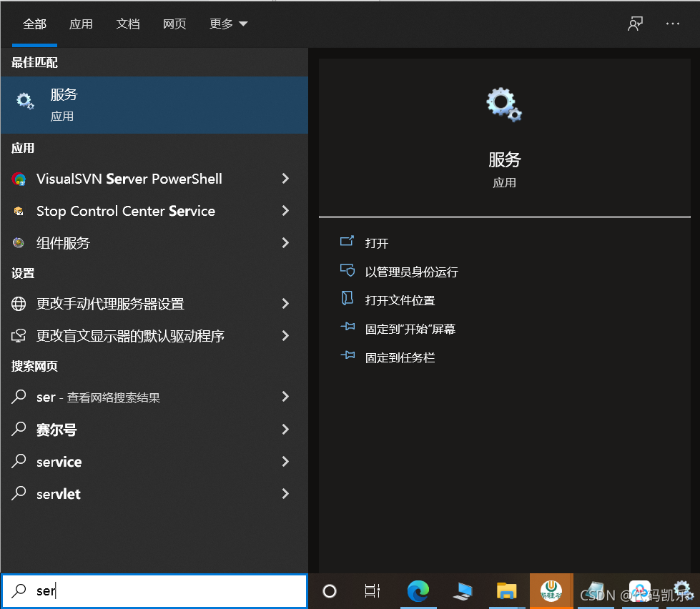Image resolution: width=700 pixels, height=609 pixels.
Task: Open the 服务 best match result
Action: click(x=154, y=105)
